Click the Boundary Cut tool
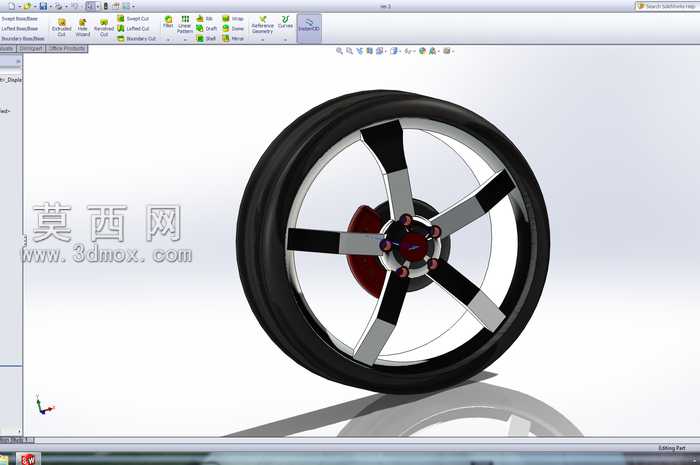This screenshot has height=465, width=700. click(137, 38)
